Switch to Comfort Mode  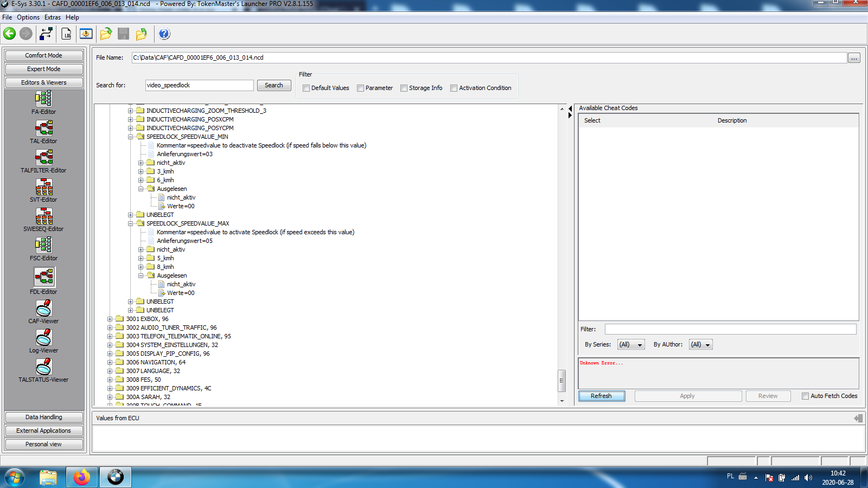click(x=44, y=55)
